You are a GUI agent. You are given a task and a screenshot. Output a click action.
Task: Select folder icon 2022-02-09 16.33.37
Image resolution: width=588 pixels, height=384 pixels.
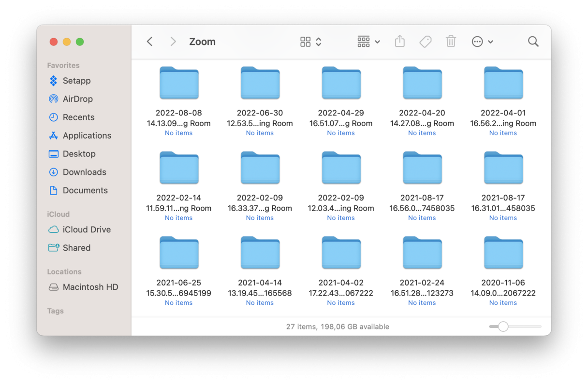coord(260,168)
